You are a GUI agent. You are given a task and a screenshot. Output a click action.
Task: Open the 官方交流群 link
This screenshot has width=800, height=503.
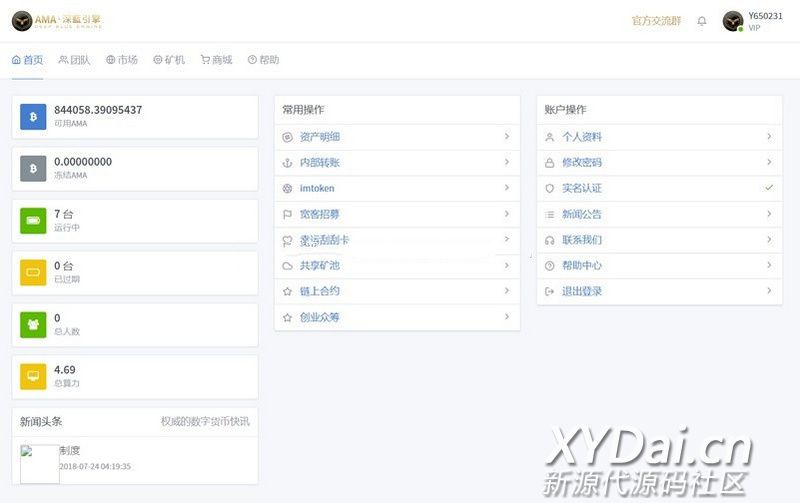656,21
